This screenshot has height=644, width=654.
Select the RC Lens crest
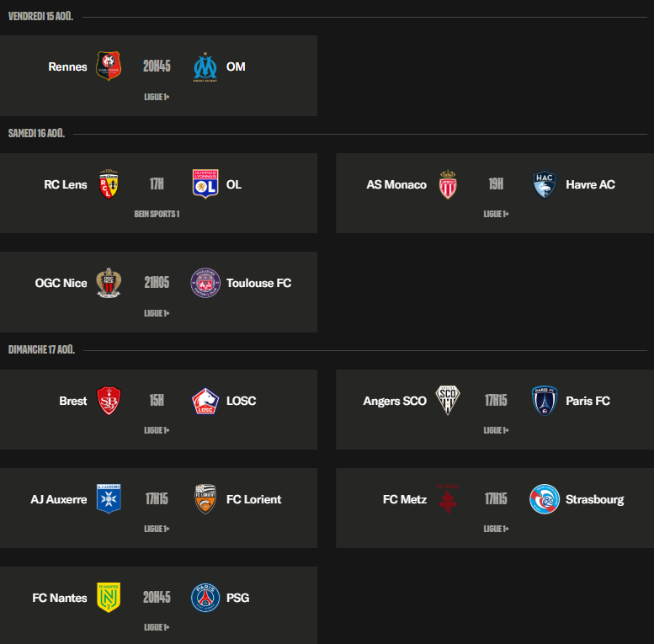click(x=109, y=184)
